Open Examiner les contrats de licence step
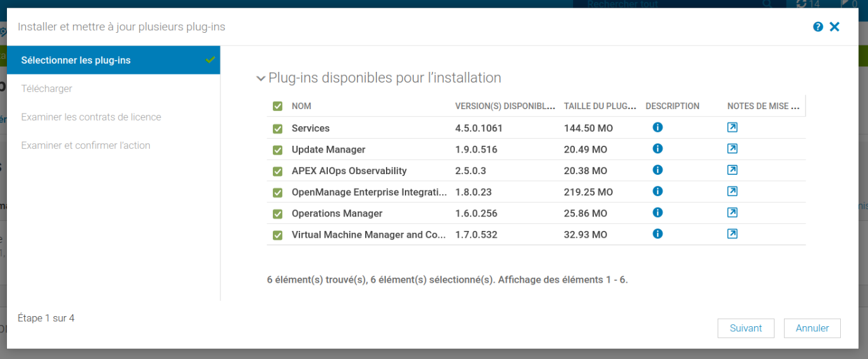This screenshot has width=868, height=359. coord(91,117)
